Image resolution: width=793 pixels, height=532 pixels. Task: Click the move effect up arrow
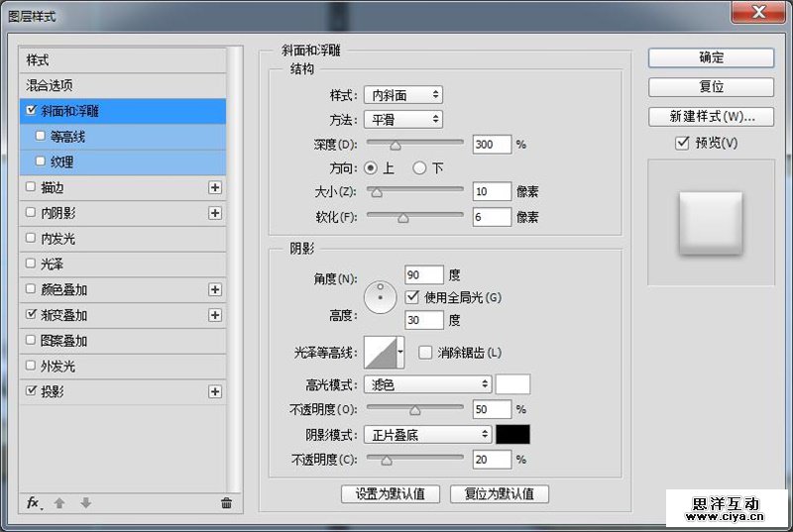(x=59, y=503)
